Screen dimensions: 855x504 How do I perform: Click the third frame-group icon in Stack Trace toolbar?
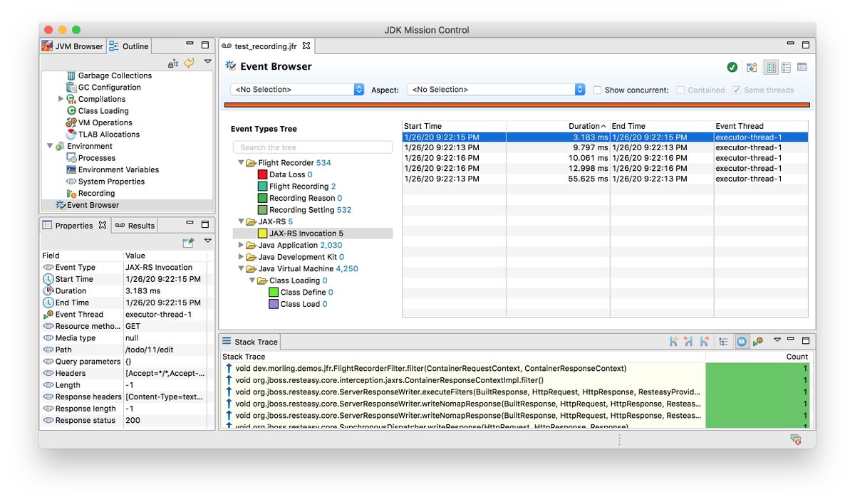point(705,342)
